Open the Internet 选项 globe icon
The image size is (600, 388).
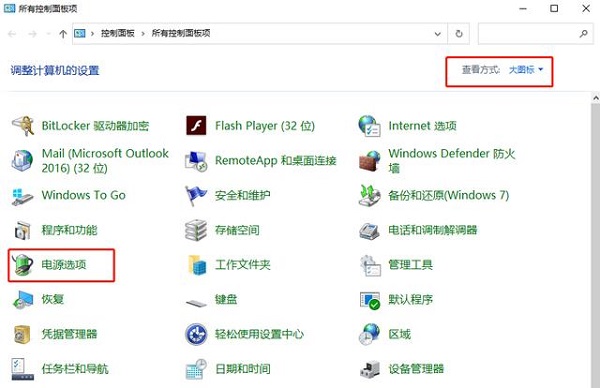pyautogui.click(x=369, y=126)
